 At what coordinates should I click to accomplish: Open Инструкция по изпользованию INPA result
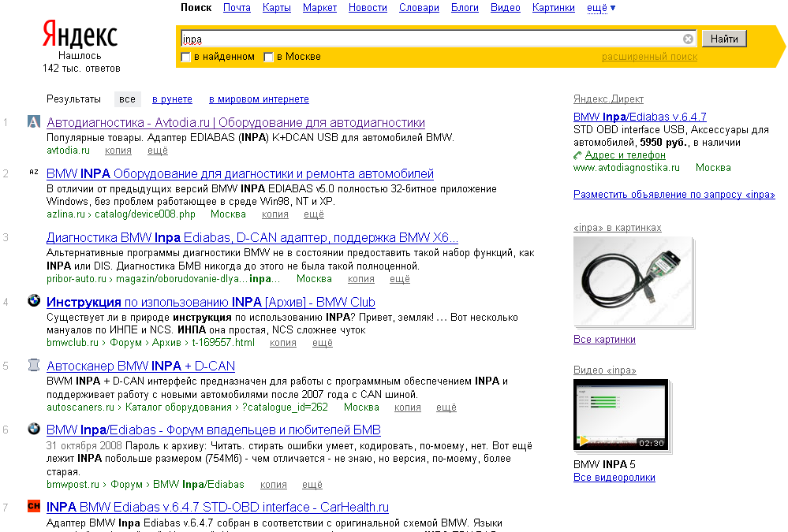211,302
